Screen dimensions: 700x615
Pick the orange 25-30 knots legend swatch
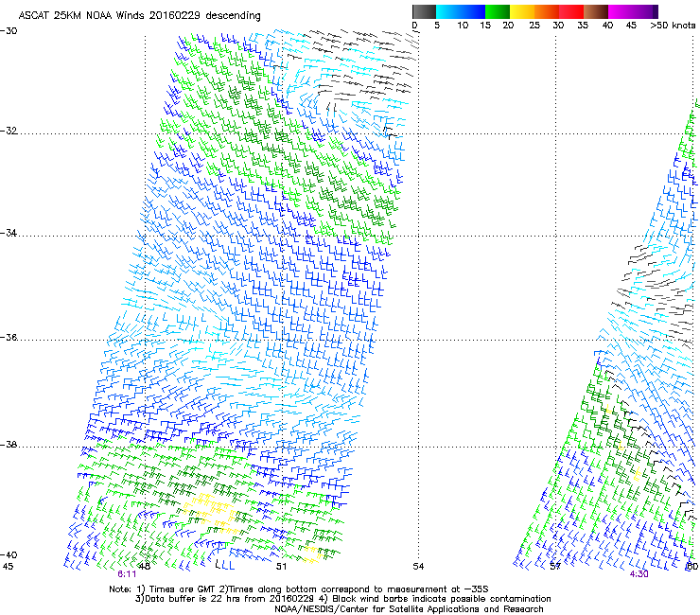547,11
